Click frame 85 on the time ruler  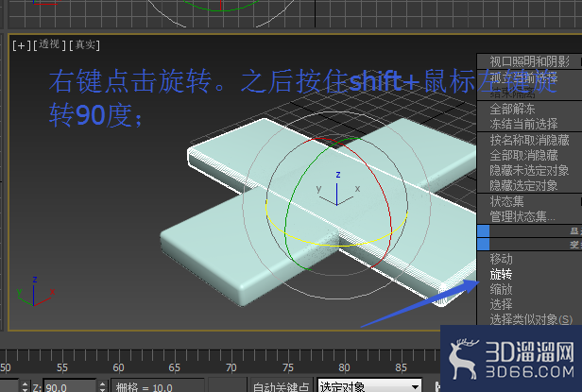pyautogui.click(x=401, y=367)
